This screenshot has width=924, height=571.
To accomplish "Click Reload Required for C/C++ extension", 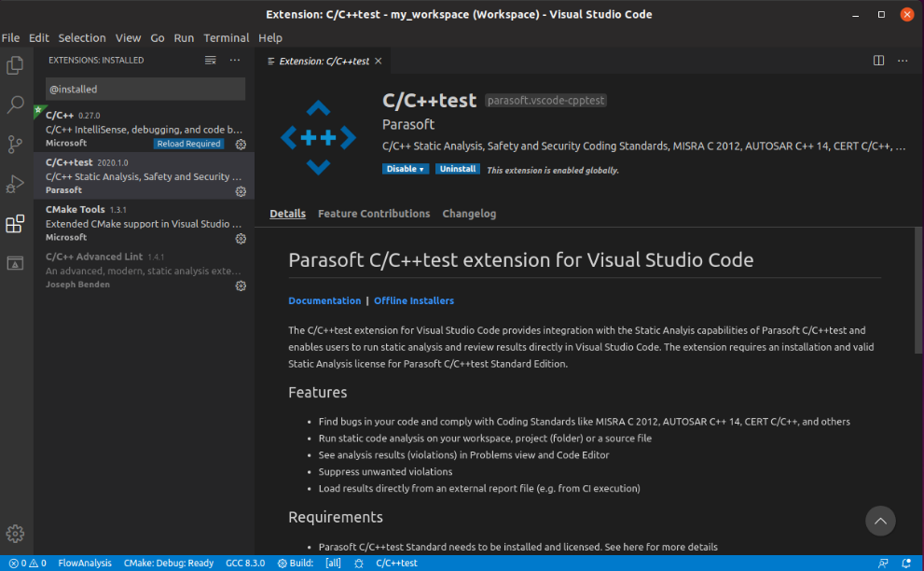I will tap(188, 144).
